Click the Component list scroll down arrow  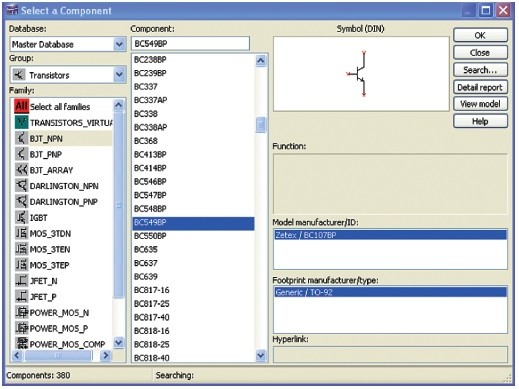point(261,356)
